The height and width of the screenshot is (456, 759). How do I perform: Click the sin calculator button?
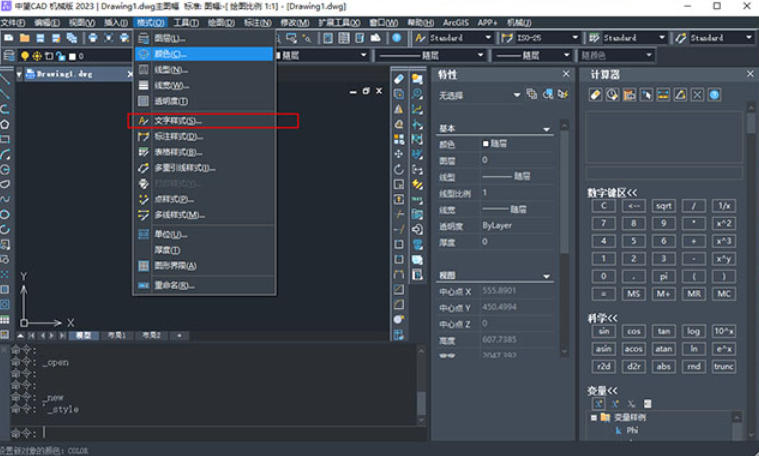604,332
